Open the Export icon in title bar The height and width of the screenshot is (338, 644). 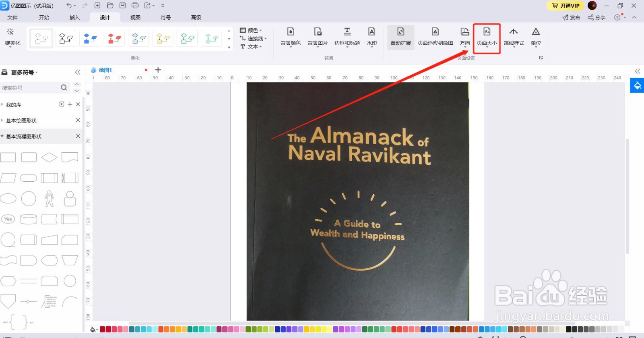click(x=148, y=6)
